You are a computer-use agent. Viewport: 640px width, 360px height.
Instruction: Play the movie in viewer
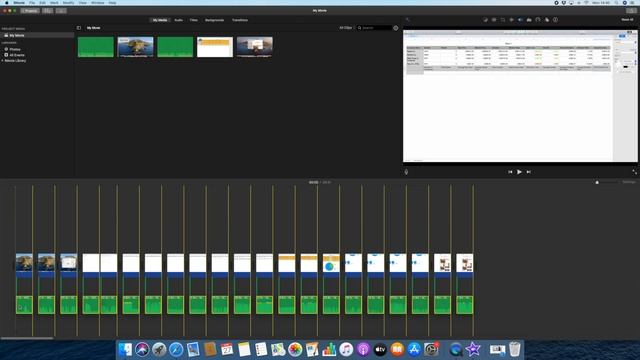point(519,172)
